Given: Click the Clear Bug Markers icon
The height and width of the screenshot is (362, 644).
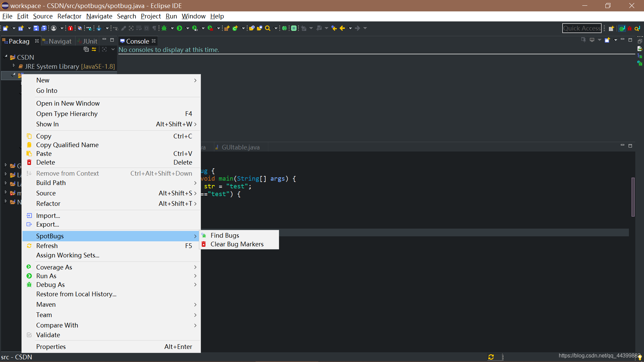Looking at the screenshot, I should 204,244.
